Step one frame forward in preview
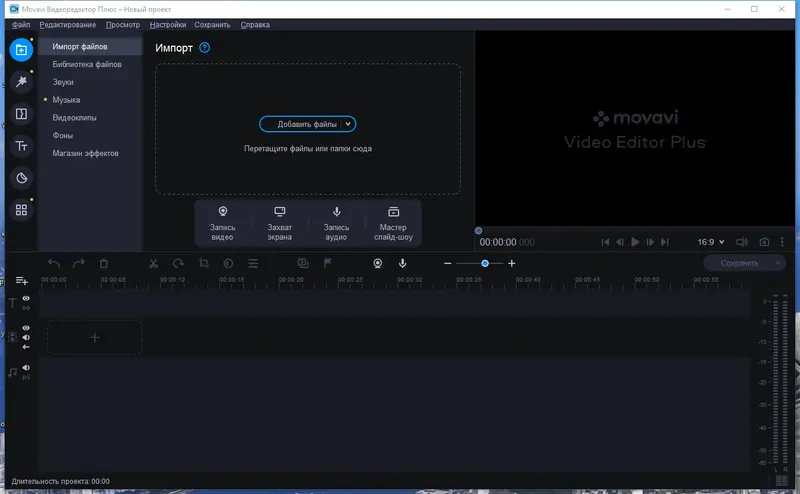Image resolution: width=800 pixels, height=494 pixels. [x=650, y=242]
